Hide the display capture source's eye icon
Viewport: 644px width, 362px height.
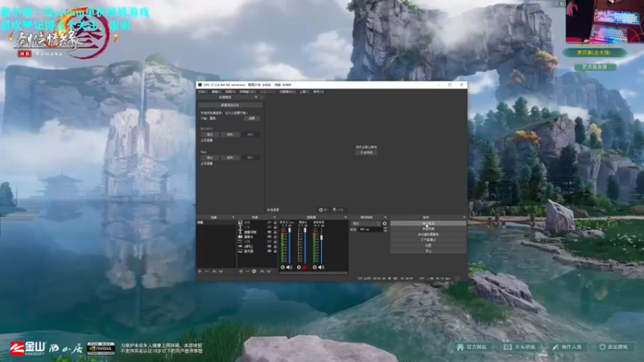[270, 251]
